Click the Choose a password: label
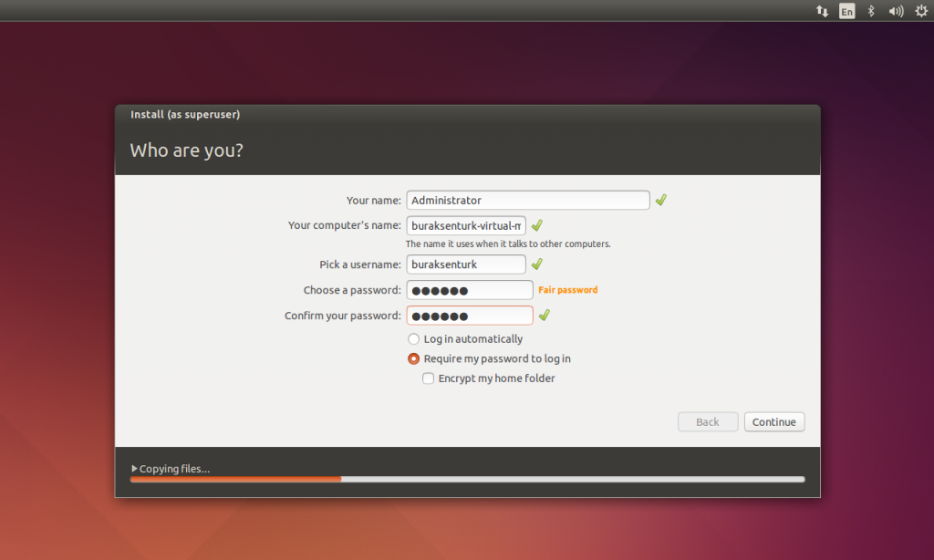 pyautogui.click(x=352, y=290)
